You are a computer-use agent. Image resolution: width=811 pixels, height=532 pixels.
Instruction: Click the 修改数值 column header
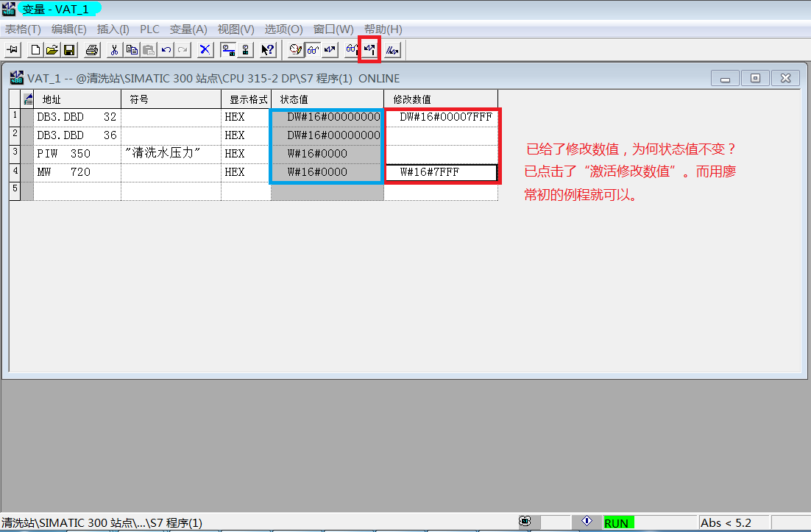441,99
